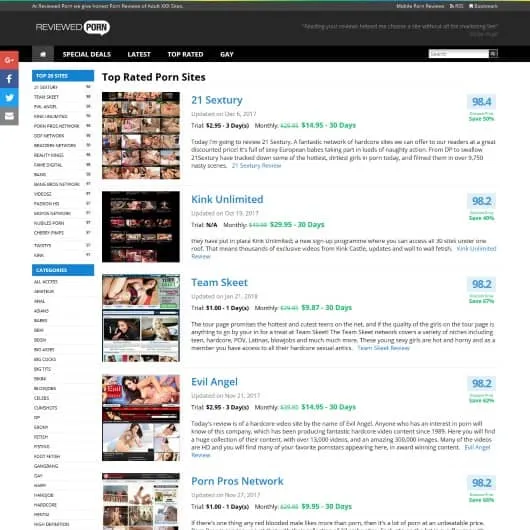
Task: Open the Porn Pros Network review title
Action: pyautogui.click(x=237, y=481)
